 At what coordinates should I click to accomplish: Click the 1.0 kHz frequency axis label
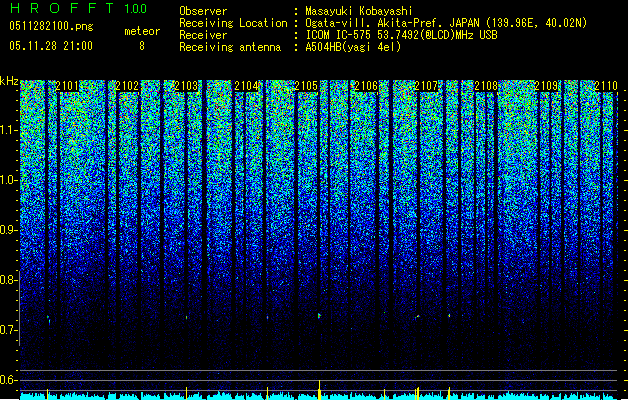click(9, 181)
